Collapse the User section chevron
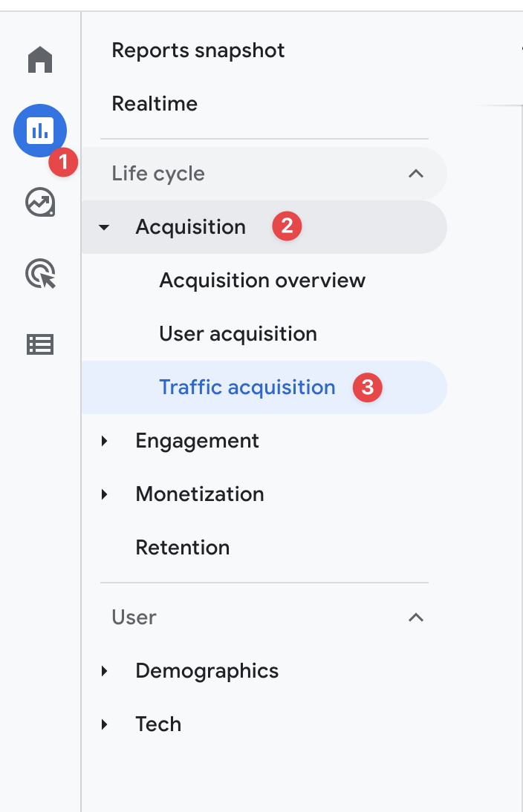 pos(416,618)
